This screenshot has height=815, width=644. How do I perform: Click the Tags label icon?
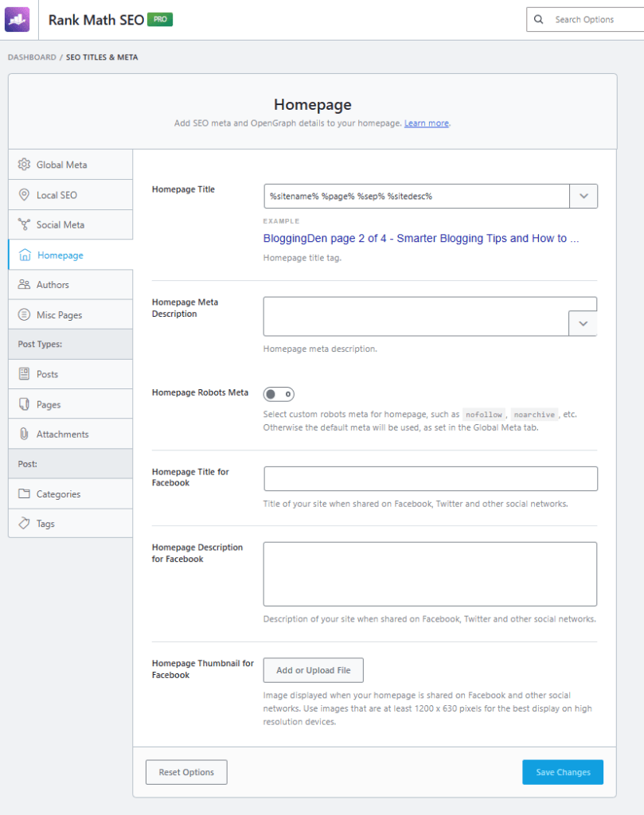24,523
